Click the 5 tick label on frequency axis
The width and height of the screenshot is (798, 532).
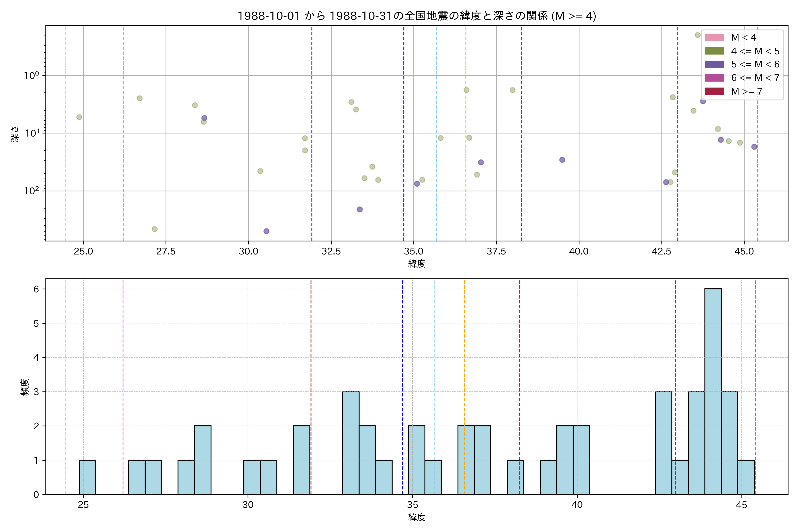point(36,323)
